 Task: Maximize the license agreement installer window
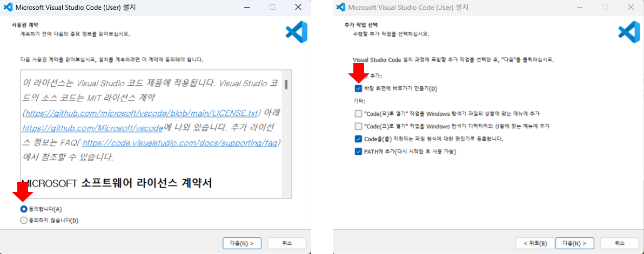click(272, 8)
